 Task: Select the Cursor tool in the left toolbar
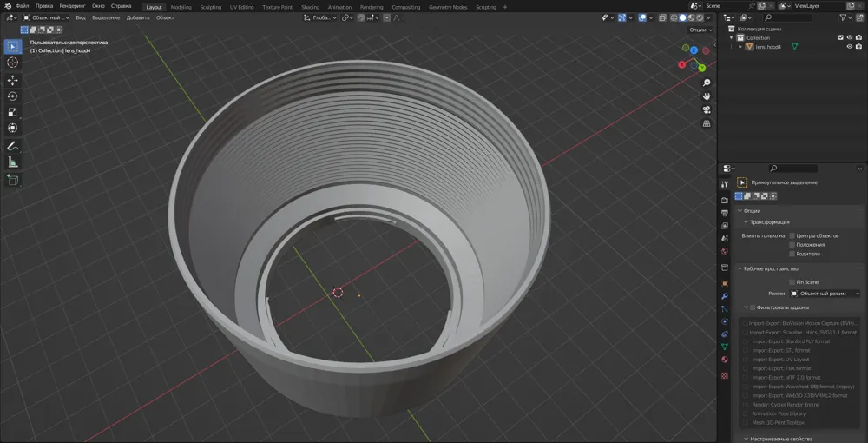tap(13, 63)
